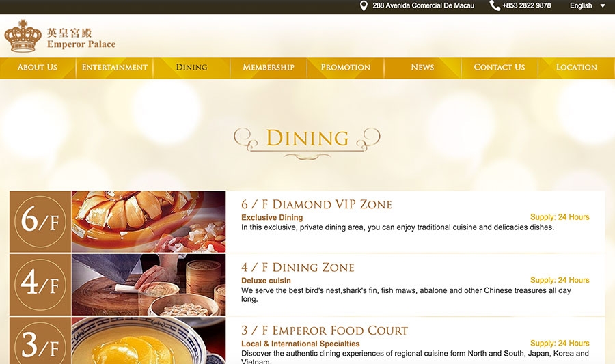Expand language list using the arrow
The width and height of the screenshot is (615, 364).
pyautogui.click(x=603, y=6)
